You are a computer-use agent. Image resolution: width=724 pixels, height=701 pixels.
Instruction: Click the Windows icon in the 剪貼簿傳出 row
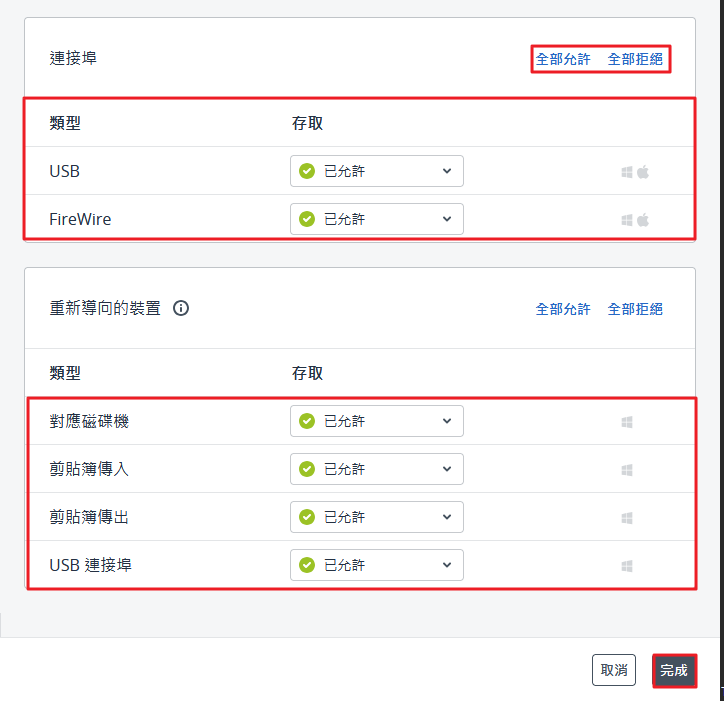pos(627,517)
